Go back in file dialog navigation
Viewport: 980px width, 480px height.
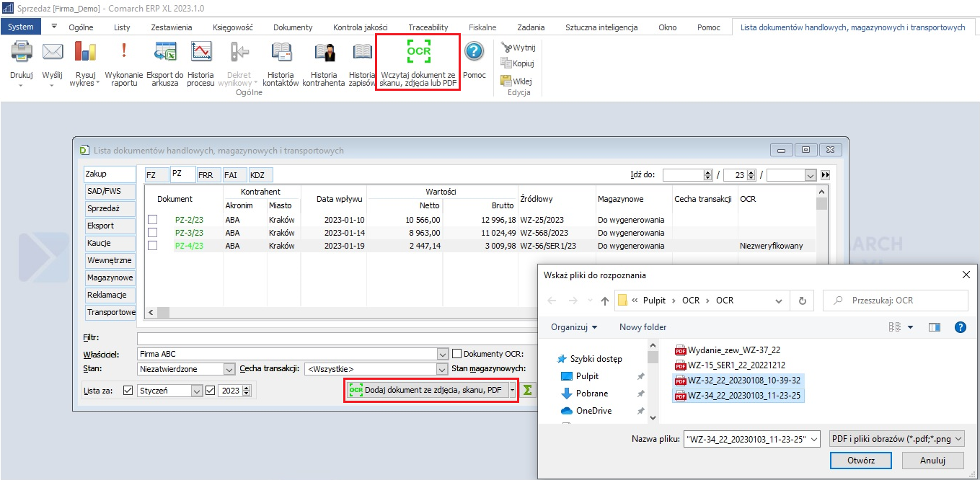pyautogui.click(x=552, y=301)
